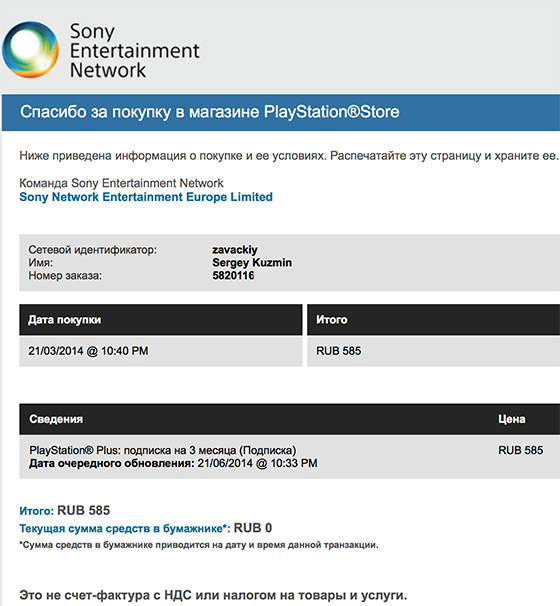The height and width of the screenshot is (606, 560).
Task: Select the 'Sony Entertainment Network' header wordmark
Action: coord(134,51)
